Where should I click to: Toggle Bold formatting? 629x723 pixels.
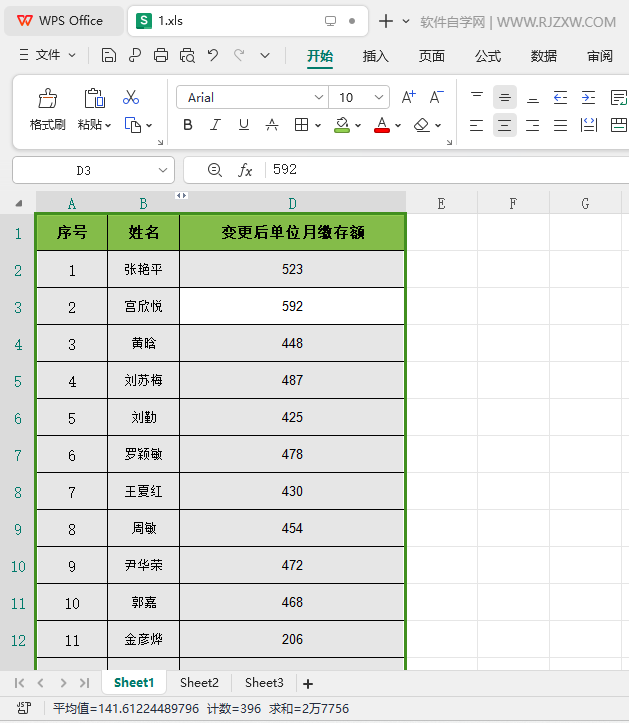[x=188, y=125]
